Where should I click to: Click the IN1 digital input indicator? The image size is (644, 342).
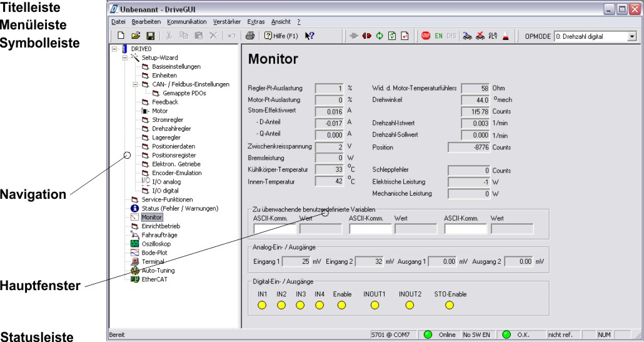[x=262, y=305]
